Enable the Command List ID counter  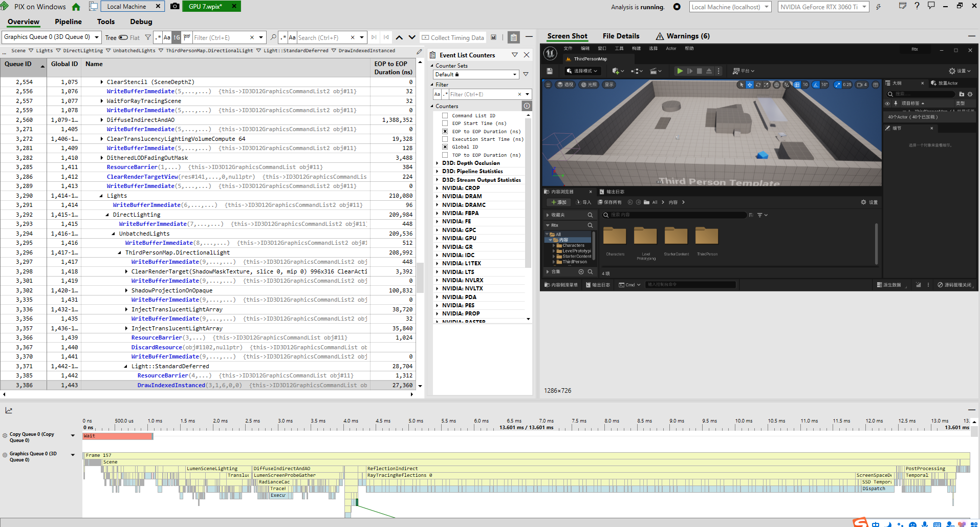pos(445,116)
